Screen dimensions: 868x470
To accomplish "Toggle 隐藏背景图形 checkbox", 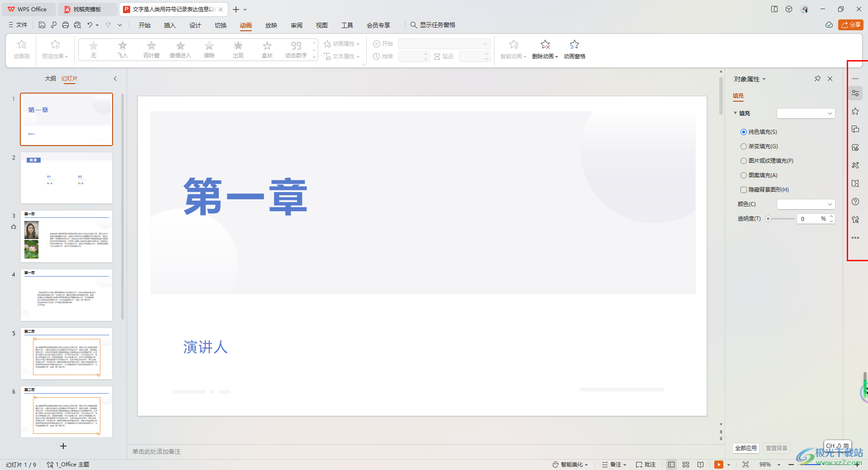I will 744,190.
